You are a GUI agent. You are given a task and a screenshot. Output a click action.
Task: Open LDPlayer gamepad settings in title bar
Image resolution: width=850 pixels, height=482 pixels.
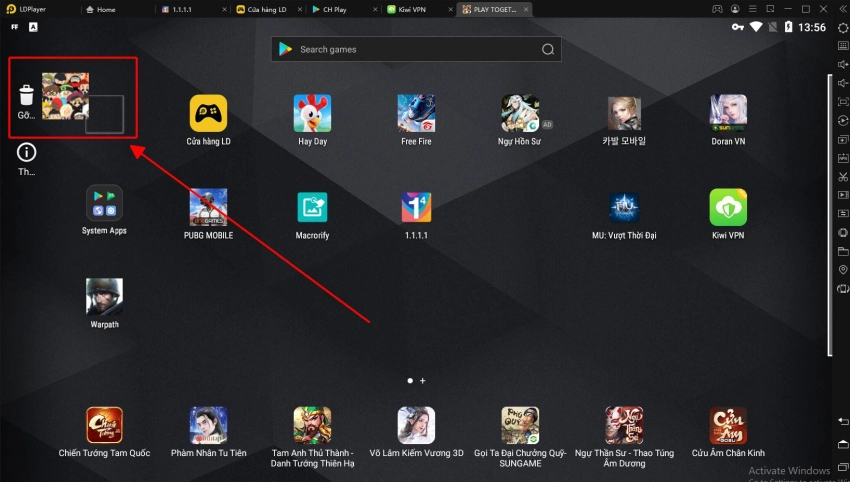tap(717, 9)
